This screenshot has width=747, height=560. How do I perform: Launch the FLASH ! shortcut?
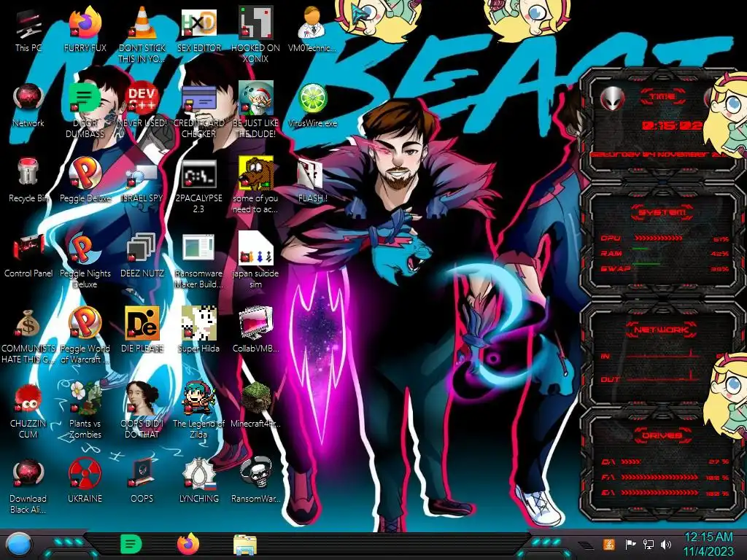[311, 174]
